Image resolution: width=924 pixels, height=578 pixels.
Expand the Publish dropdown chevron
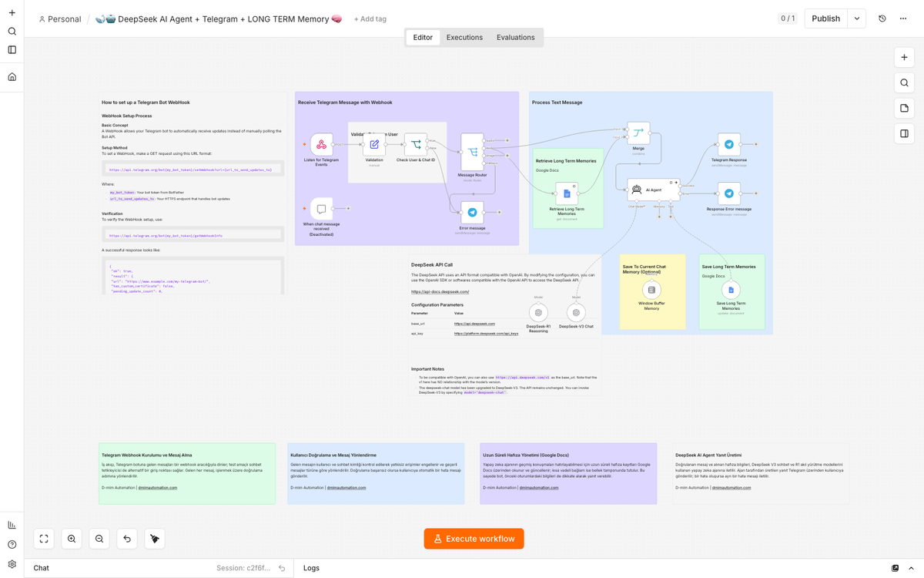pos(857,18)
